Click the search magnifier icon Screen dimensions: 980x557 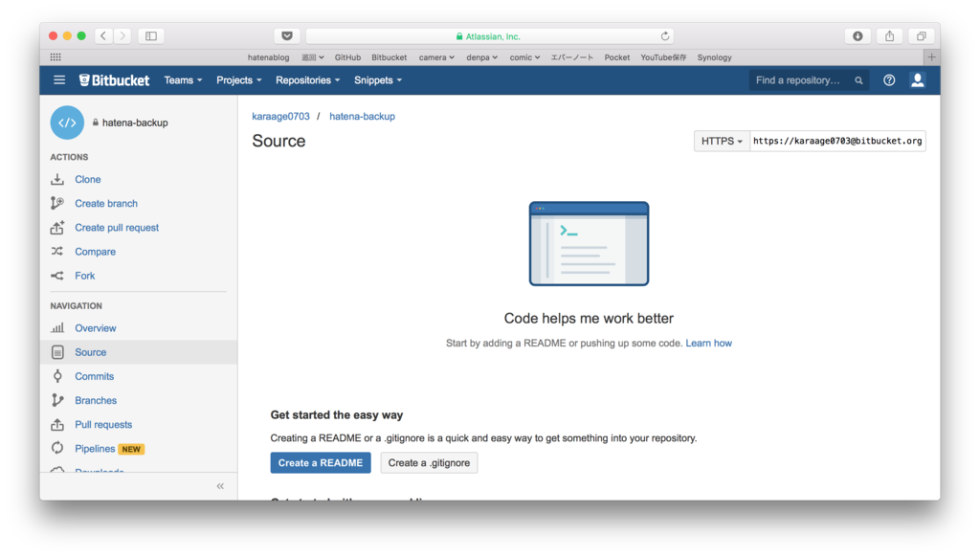858,80
